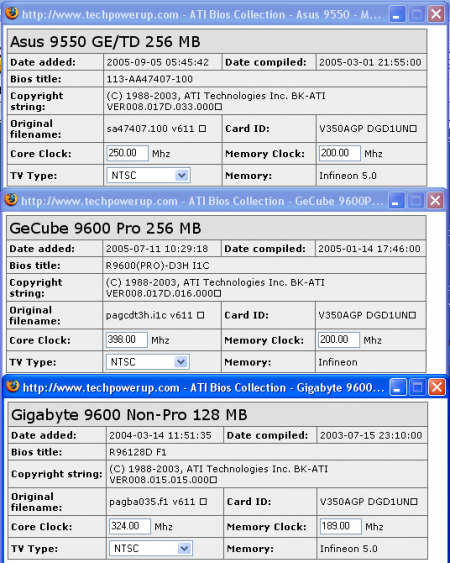Click Bios title 113-AA47407-100
The image size is (450, 563).
(x=150, y=79)
